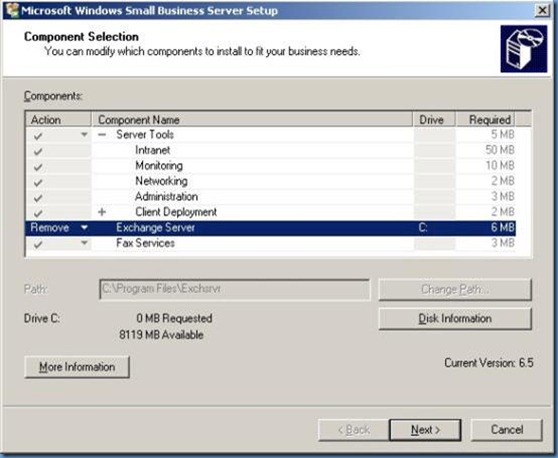Click the Back button
558x458 pixels.
[x=354, y=430]
